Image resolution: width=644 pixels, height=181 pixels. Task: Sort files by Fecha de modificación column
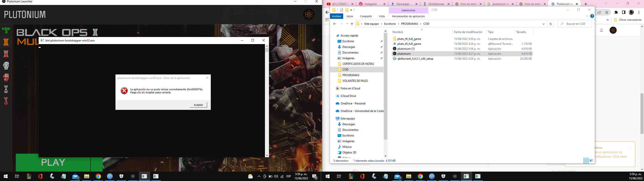point(468,32)
